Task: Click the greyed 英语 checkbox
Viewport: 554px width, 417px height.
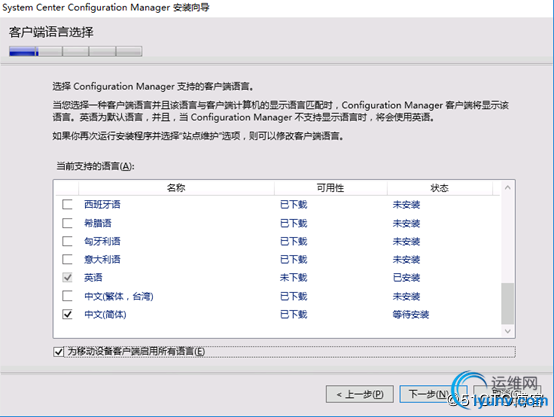Action: [67, 277]
